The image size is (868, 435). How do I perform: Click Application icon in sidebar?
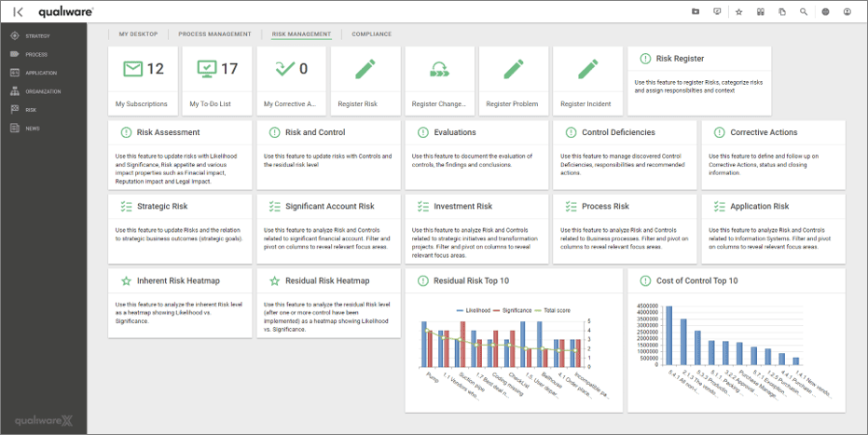[x=15, y=73]
